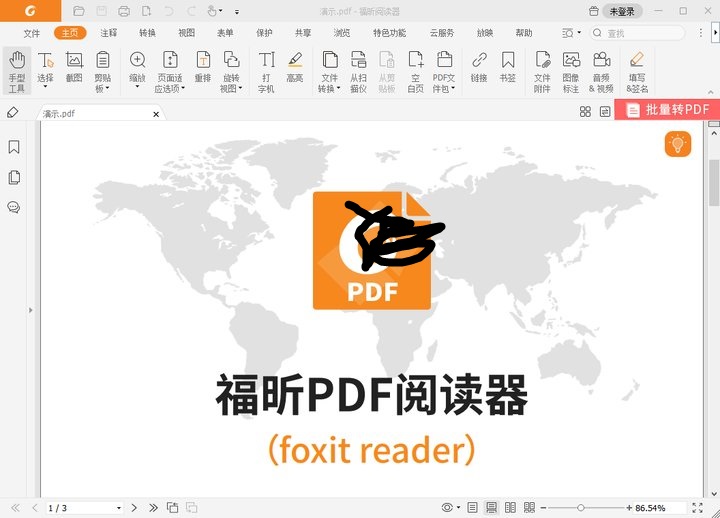Select the Hand tool (手型工具)

(17, 71)
